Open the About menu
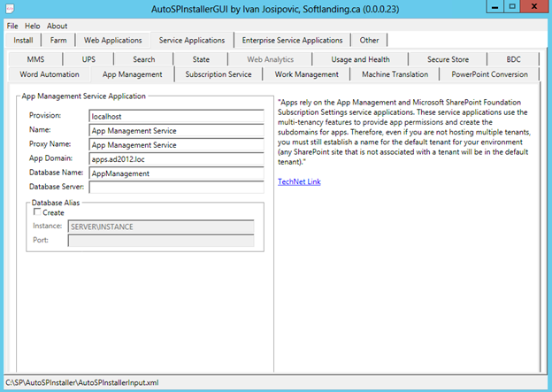The height and width of the screenshot is (392, 552). [57, 26]
